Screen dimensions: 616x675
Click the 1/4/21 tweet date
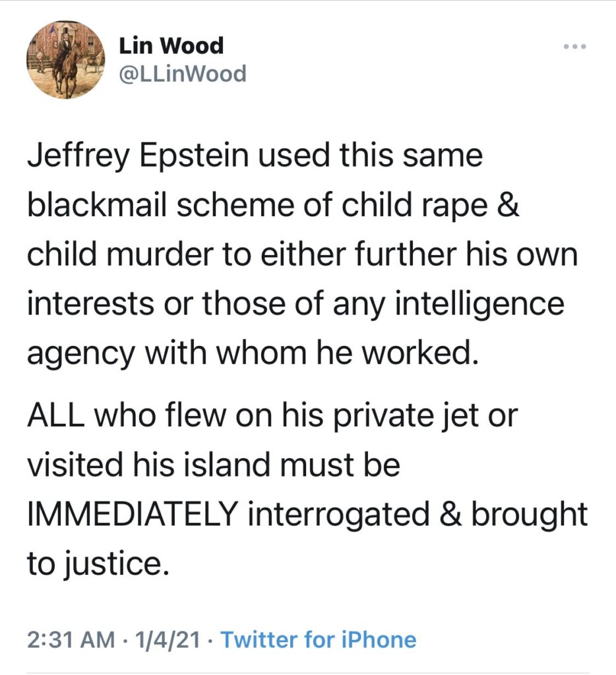click(168, 639)
